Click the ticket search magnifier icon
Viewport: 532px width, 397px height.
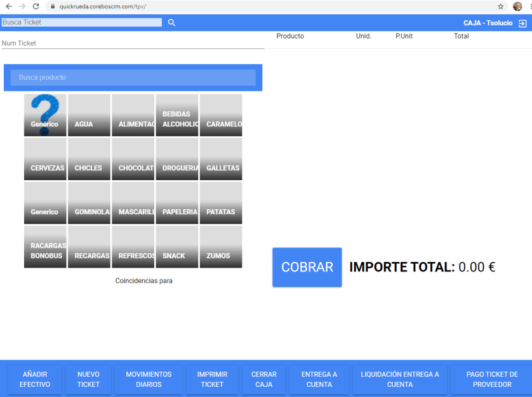tap(171, 23)
